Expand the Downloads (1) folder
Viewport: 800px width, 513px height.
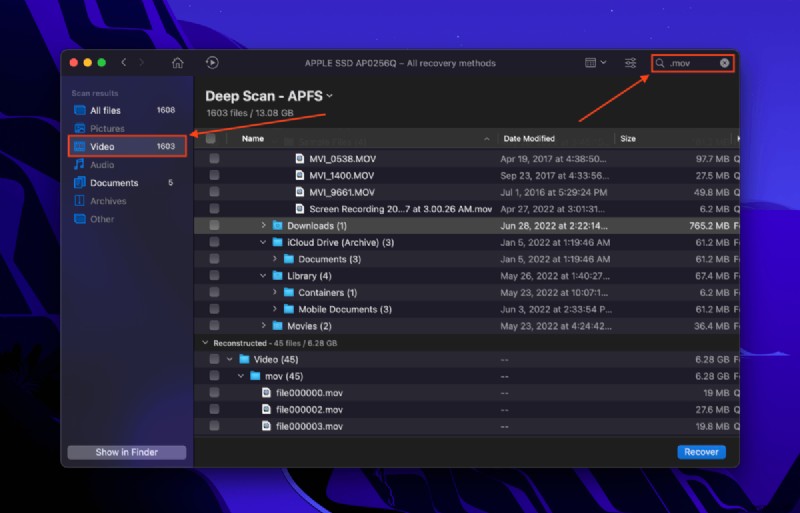pyautogui.click(x=264, y=226)
